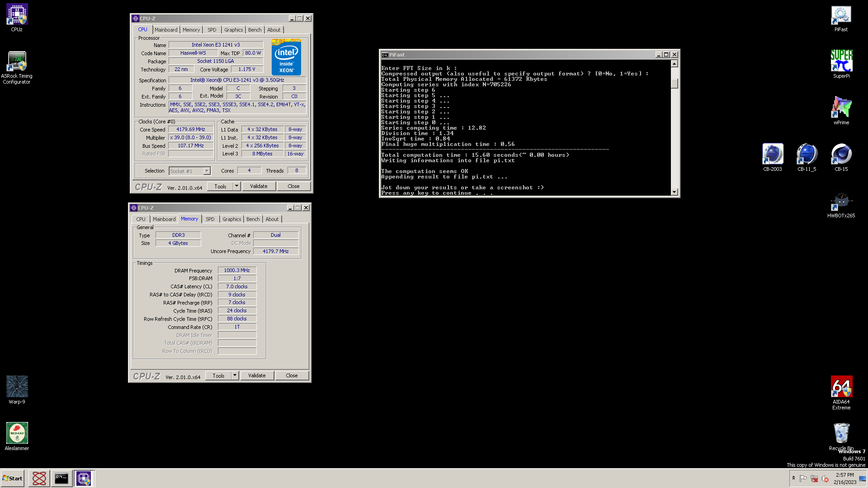Open Action Center flag tray icon
This screenshot has width=868, height=488.
pyautogui.click(x=803, y=479)
